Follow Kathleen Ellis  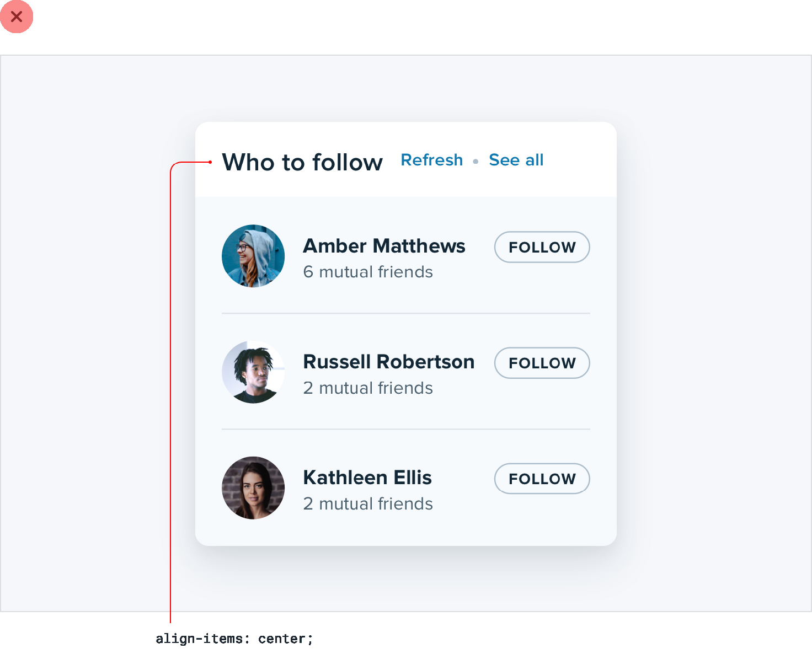[x=542, y=479]
